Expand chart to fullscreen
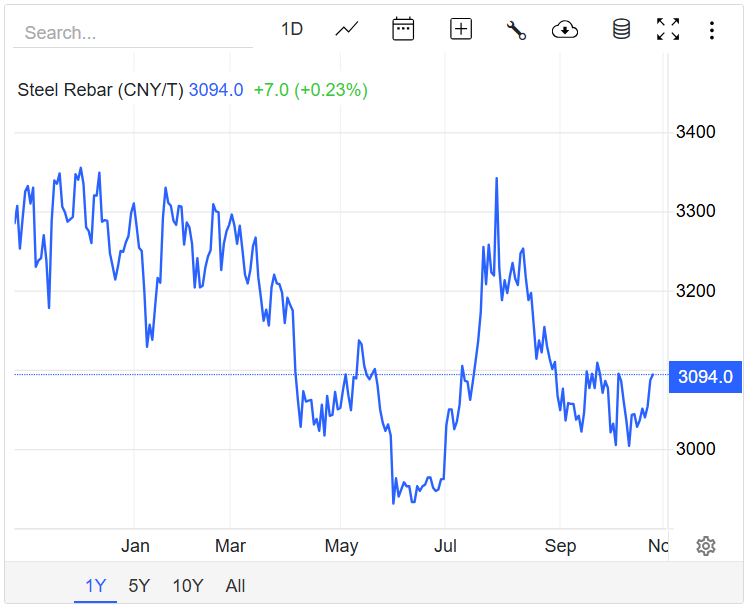 tap(667, 30)
